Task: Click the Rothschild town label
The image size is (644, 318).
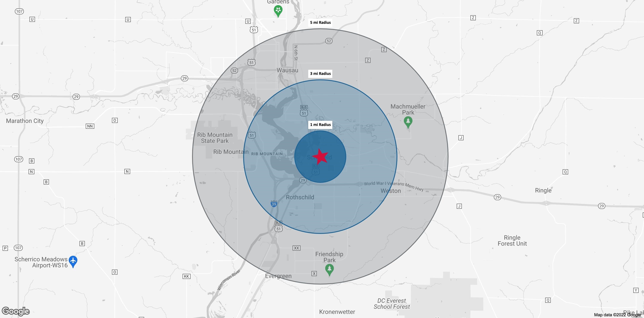Action: pyautogui.click(x=300, y=197)
